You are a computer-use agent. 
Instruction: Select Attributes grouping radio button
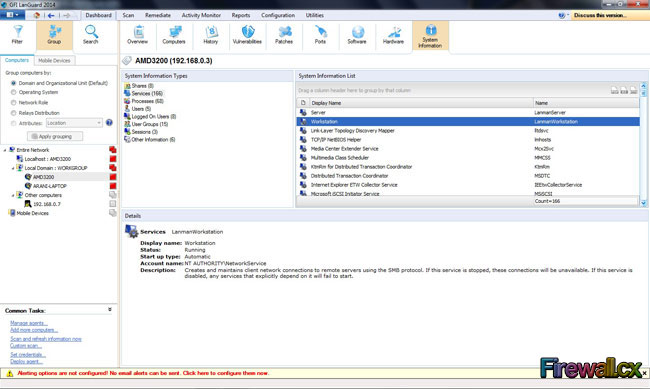(x=13, y=123)
